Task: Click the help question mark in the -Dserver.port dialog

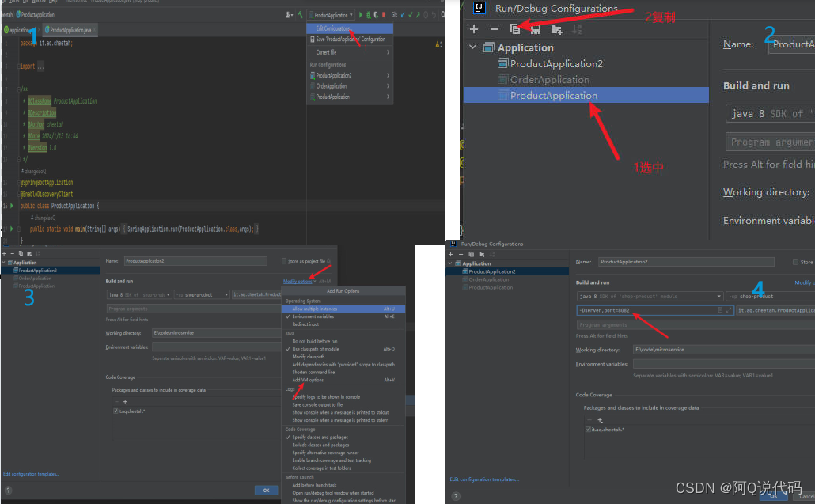Action: [456, 496]
